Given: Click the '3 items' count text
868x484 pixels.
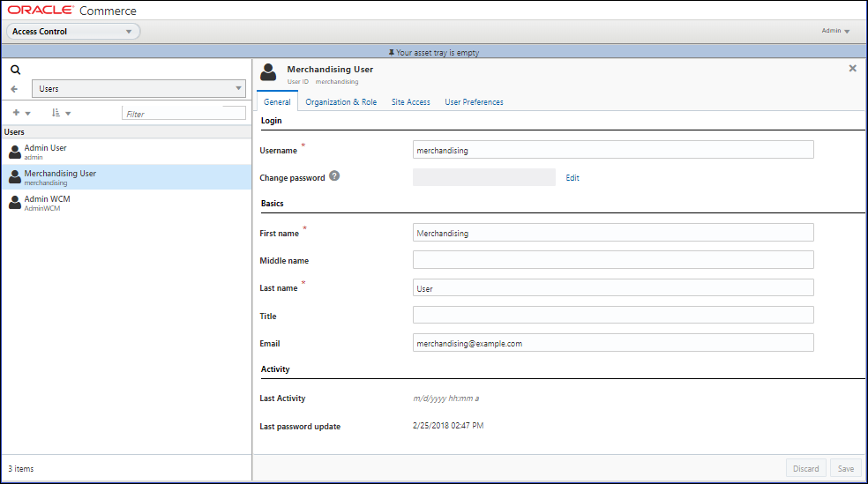Looking at the screenshot, I should point(21,468).
